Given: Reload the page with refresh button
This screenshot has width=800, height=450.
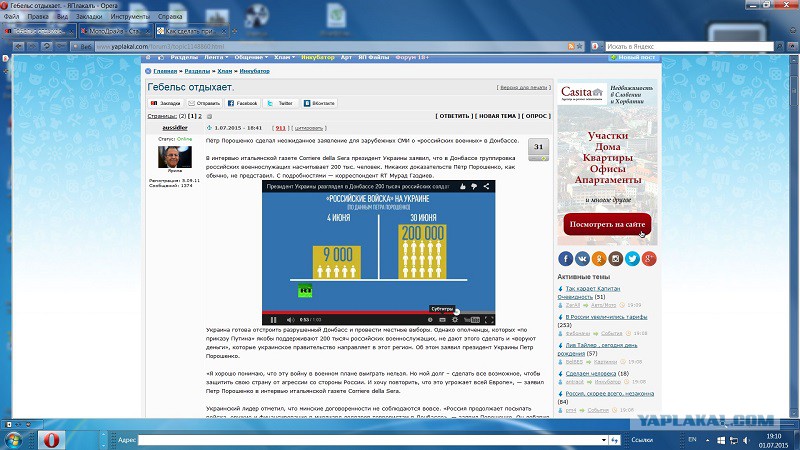Looking at the screenshot, I should click(x=46, y=46).
